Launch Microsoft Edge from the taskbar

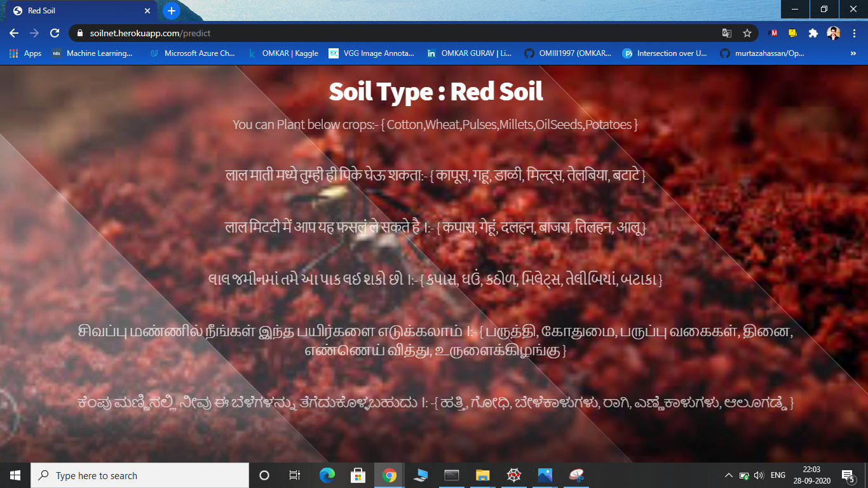pos(327,475)
